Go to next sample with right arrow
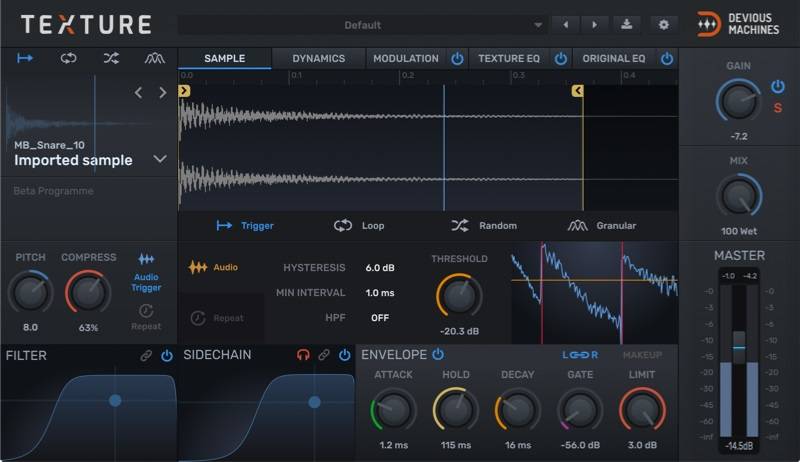The image size is (800, 462). coord(163,93)
